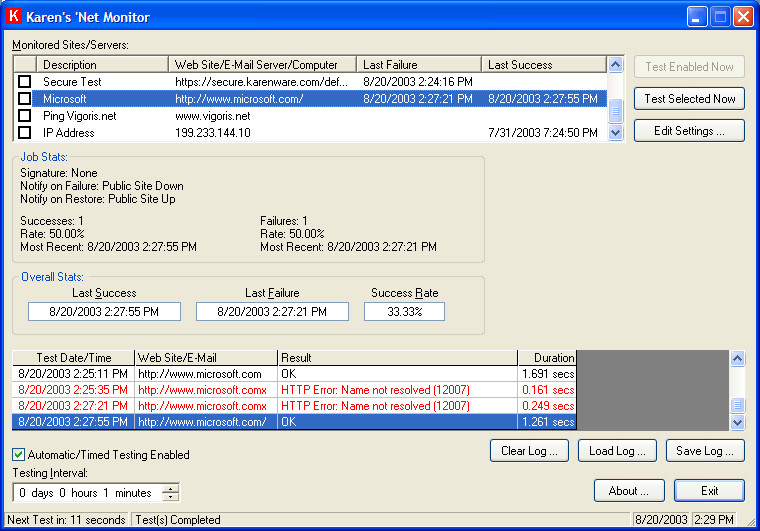The height and width of the screenshot is (531, 760).
Task: Sort log by Duration column header
Action: click(547, 357)
